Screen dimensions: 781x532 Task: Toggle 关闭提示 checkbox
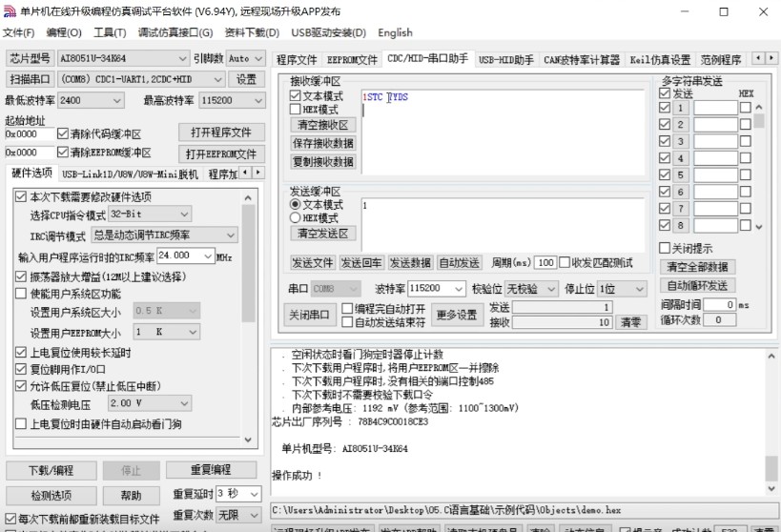pos(665,248)
